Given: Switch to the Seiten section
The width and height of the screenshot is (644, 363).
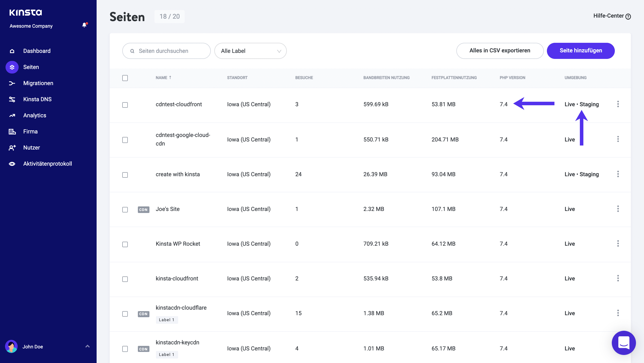Looking at the screenshot, I should pos(31,67).
